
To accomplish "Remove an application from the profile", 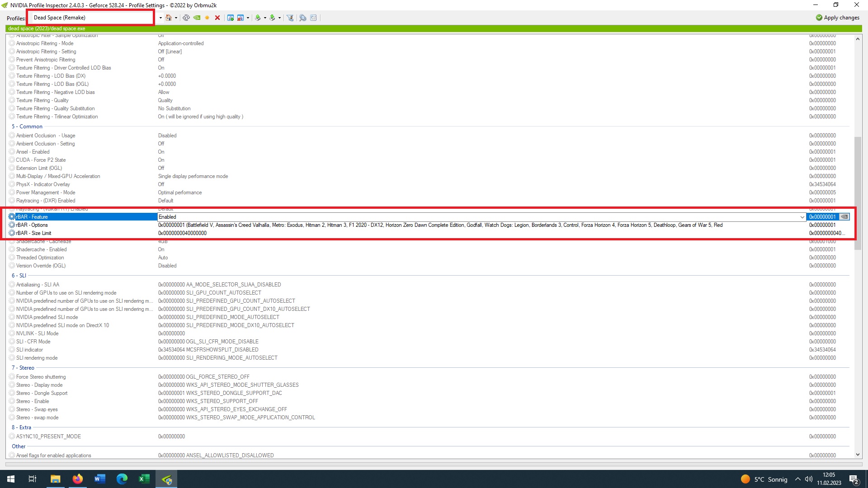I will click(x=241, y=18).
